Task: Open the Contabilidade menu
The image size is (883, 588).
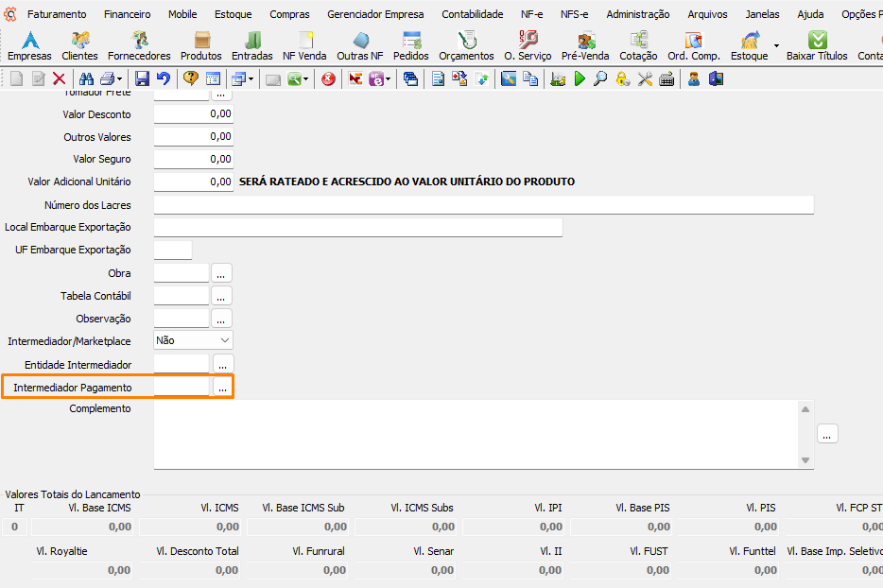Action: click(x=473, y=14)
